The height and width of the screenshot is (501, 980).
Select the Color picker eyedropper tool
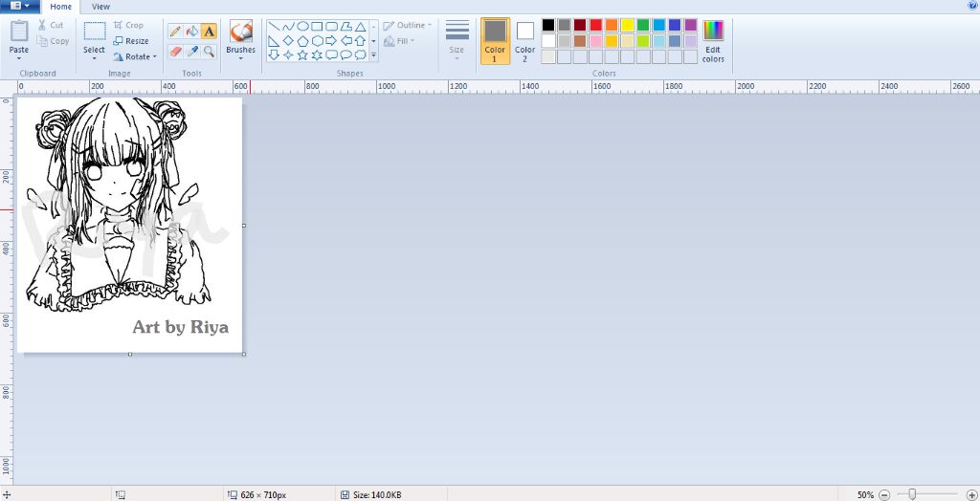tap(192, 51)
